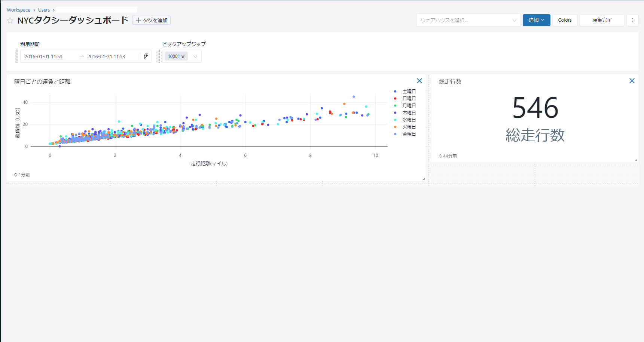
Task: Go to Workspace in the breadcrumb
Action: [x=18, y=10]
